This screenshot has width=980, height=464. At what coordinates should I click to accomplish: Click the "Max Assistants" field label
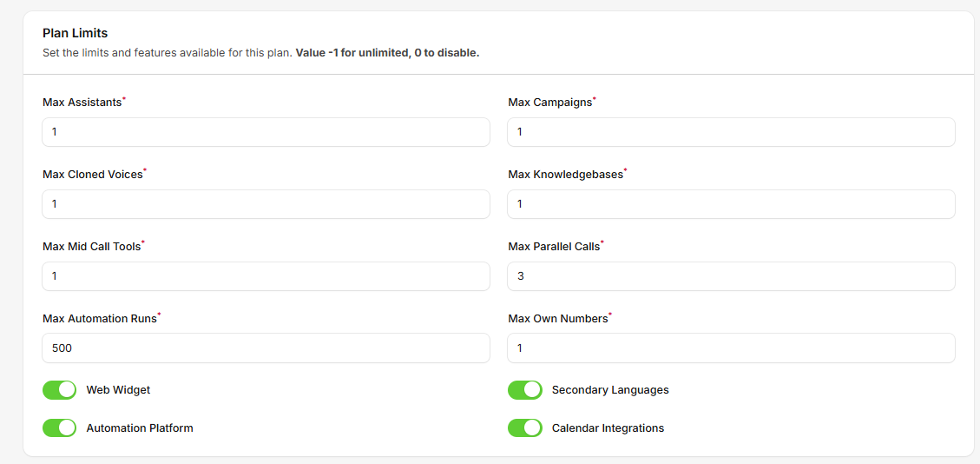point(82,103)
